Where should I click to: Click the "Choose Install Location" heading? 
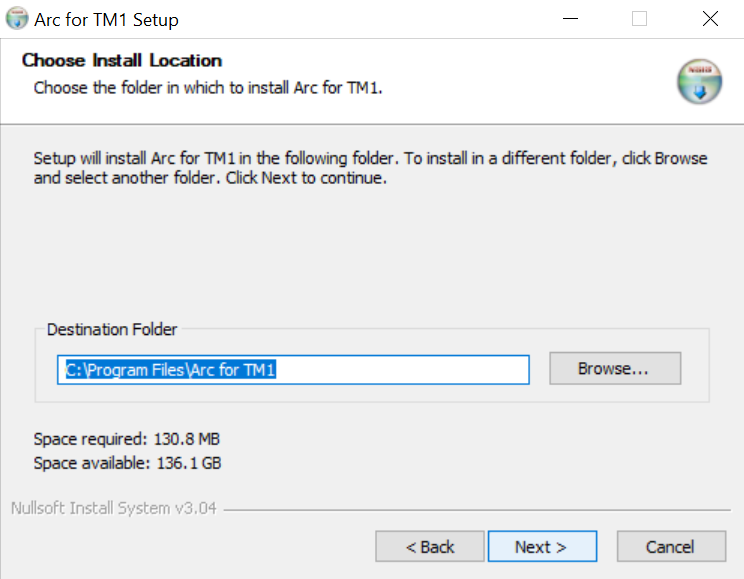click(122, 60)
